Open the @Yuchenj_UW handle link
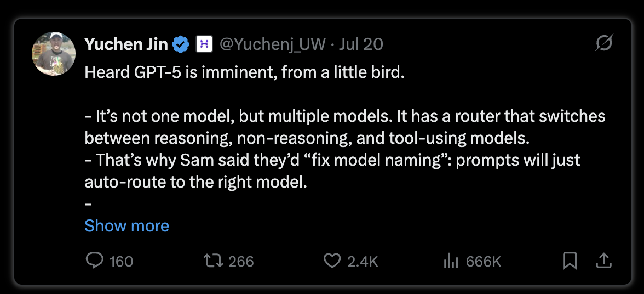 pyautogui.click(x=273, y=44)
